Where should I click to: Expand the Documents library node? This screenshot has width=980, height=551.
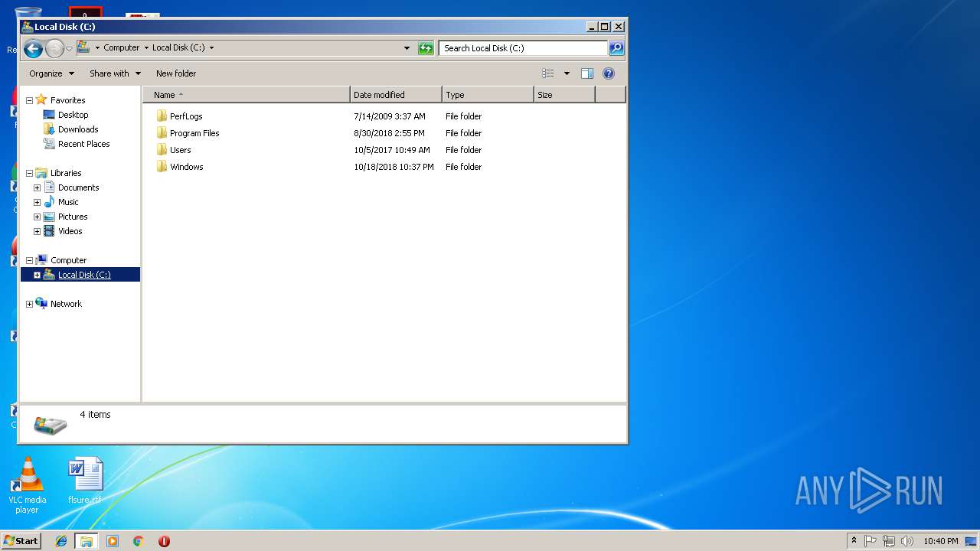(37, 187)
